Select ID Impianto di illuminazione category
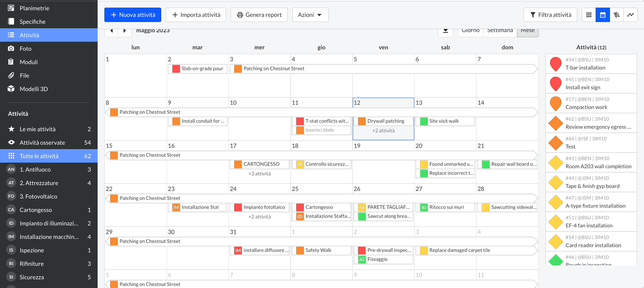 [49, 223]
